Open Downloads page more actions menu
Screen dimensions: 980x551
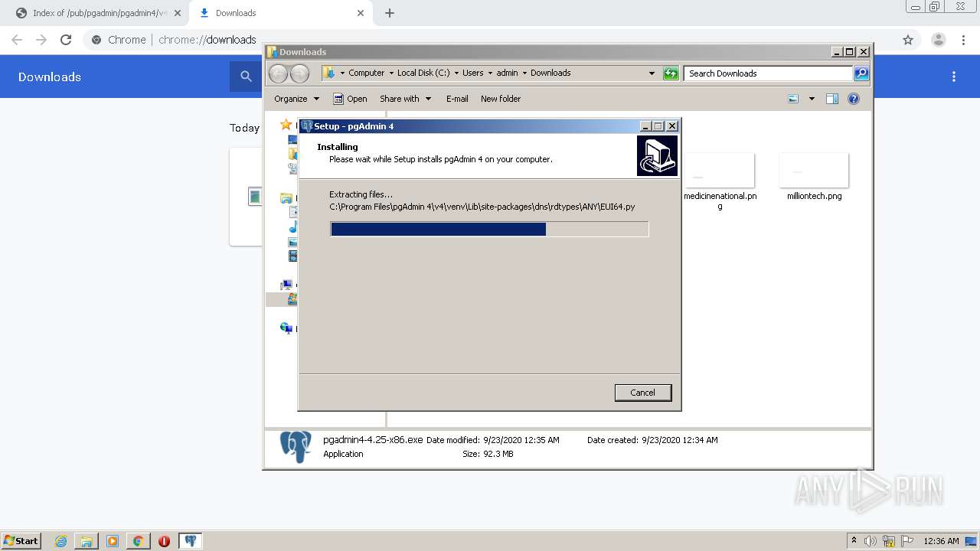pos(954,77)
